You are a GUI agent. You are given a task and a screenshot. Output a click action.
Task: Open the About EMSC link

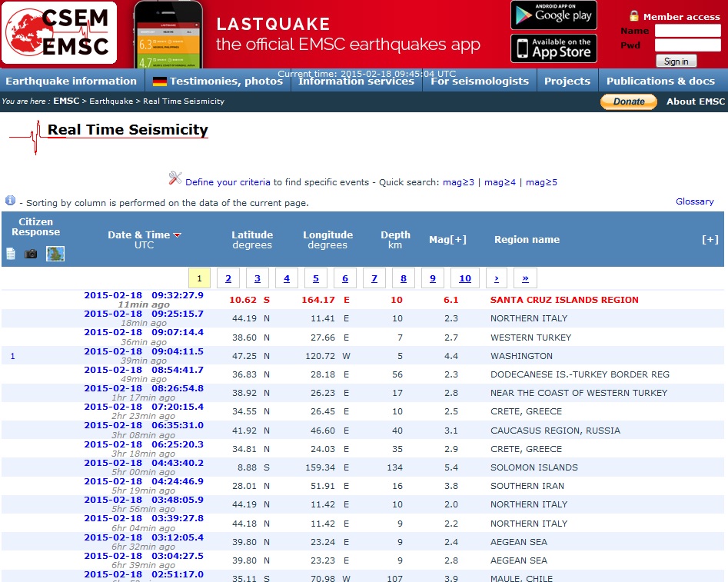695,101
